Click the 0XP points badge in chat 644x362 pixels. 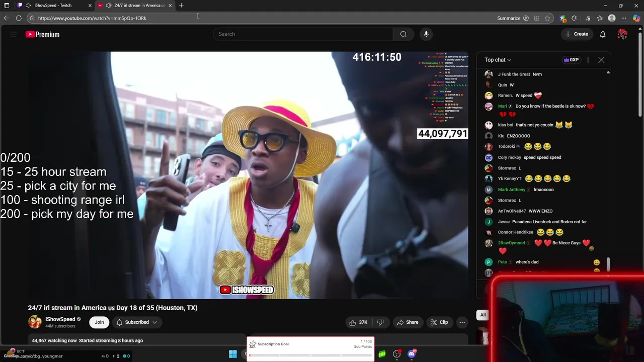tap(571, 60)
